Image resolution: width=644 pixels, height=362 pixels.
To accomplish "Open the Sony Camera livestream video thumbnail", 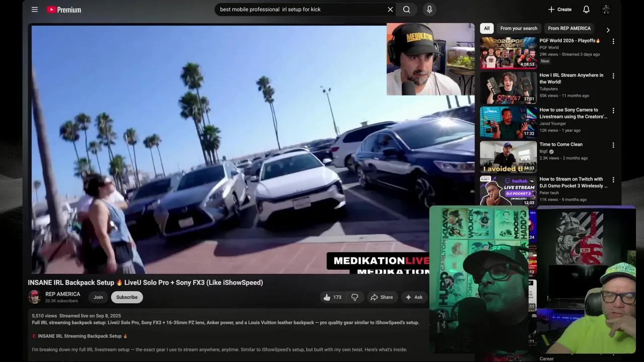I will point(508,122).
